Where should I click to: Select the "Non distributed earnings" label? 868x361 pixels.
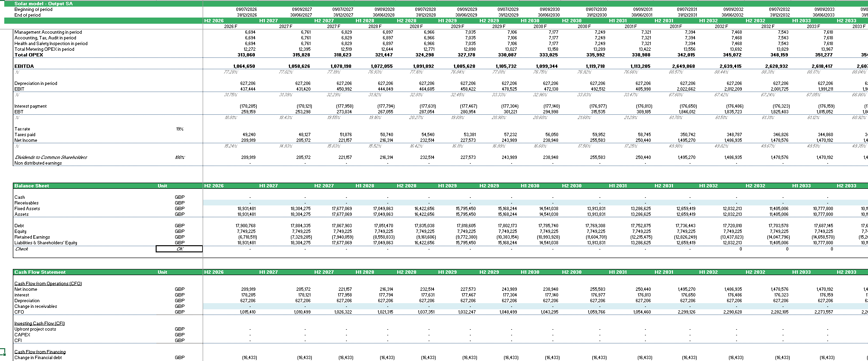(x=38, y=163)
